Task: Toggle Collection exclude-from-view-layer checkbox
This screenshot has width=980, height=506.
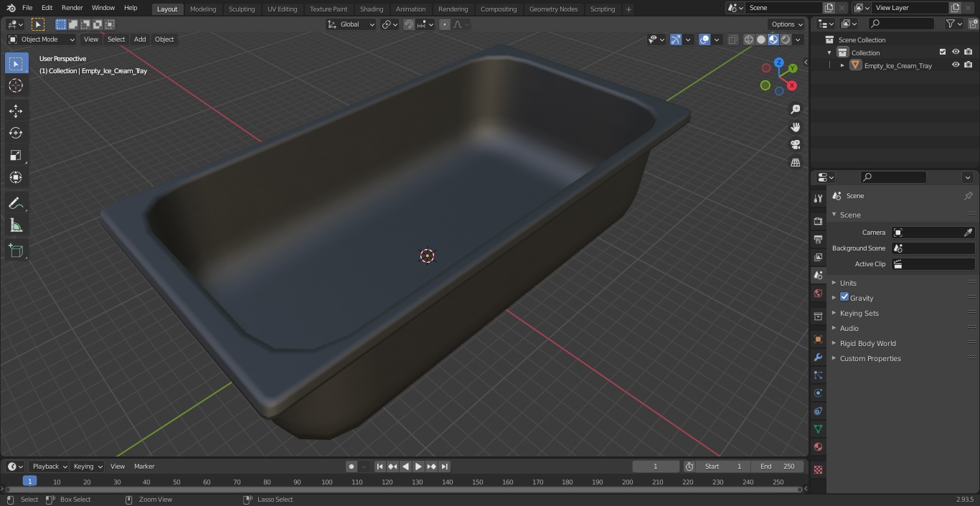Action: tap(943, 52)
